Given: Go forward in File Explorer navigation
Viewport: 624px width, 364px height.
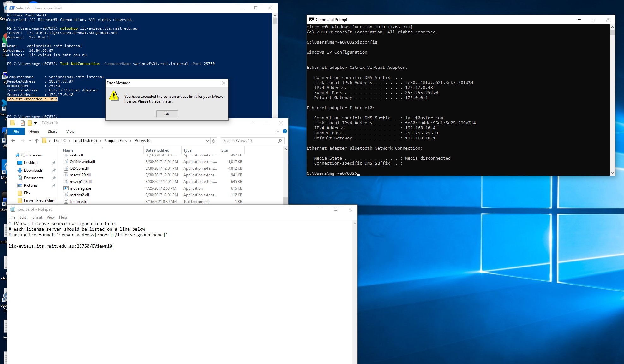Looking at the screenshot, I should [x=22, y=141].
